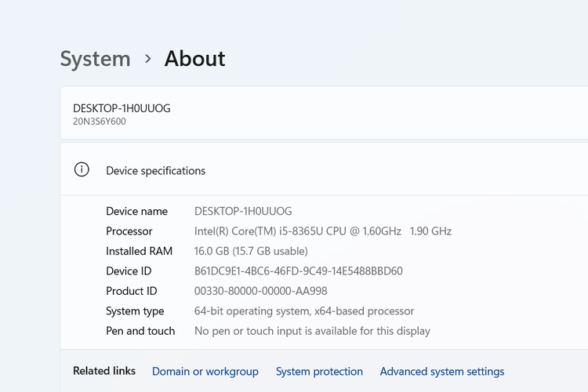This screenshot has height=392, width=588.
Task: Click the Device ID value starting B61DC9E1
Action: coord(298,271)
